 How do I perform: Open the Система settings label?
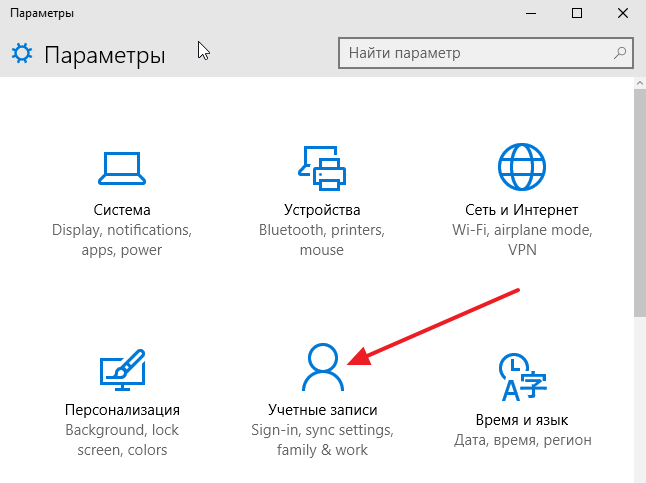[x=122, y=211]
